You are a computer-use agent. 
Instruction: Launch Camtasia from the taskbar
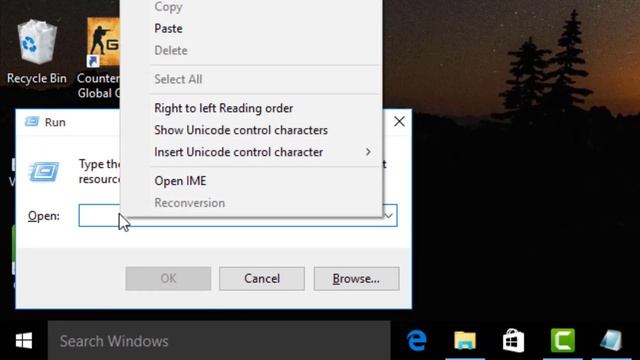point(562,340)
